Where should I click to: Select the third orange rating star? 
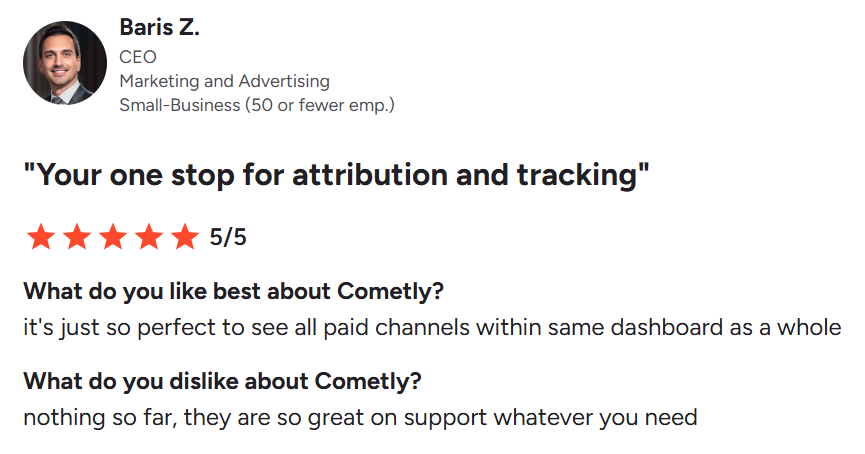pyautogui.click(x=113, y=237)
